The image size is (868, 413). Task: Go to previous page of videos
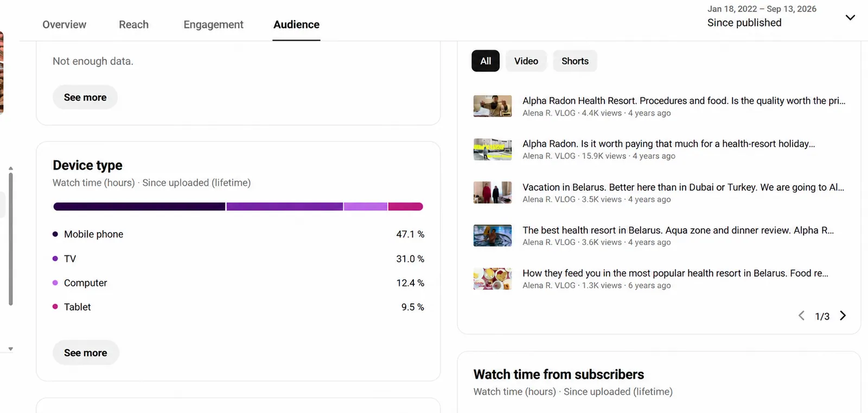tap(801, 315)
